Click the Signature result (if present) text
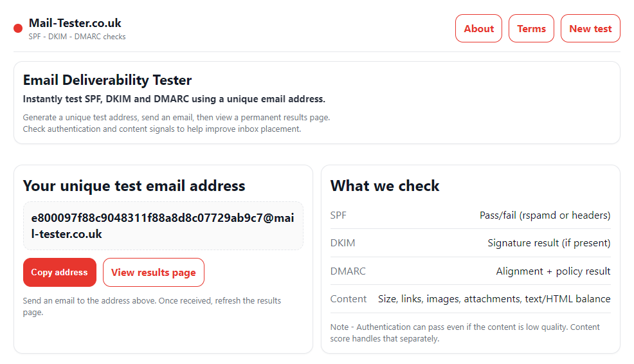Image resolution: width=634 pixels, height=364 pixels. 548,243
